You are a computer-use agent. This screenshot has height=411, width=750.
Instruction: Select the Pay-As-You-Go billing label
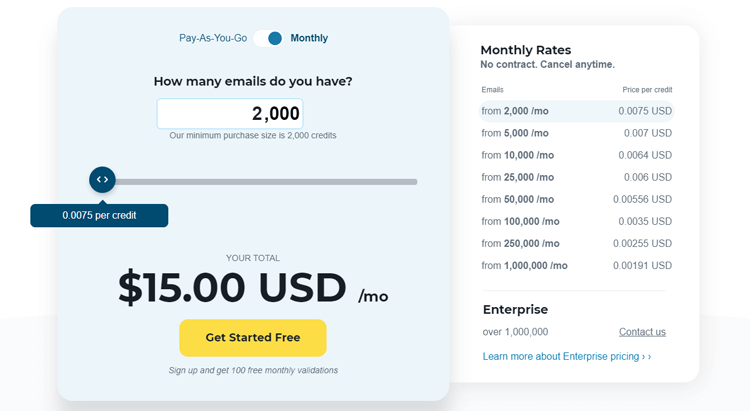(x=213, y=38)
